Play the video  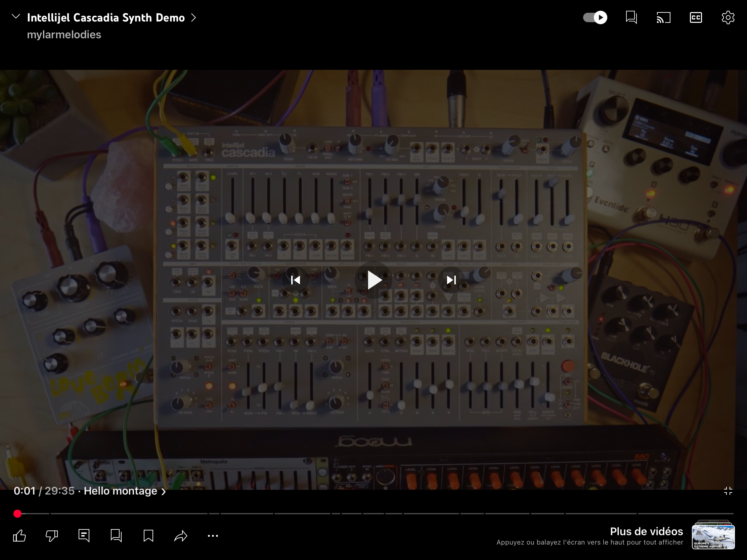pos(373,280)
